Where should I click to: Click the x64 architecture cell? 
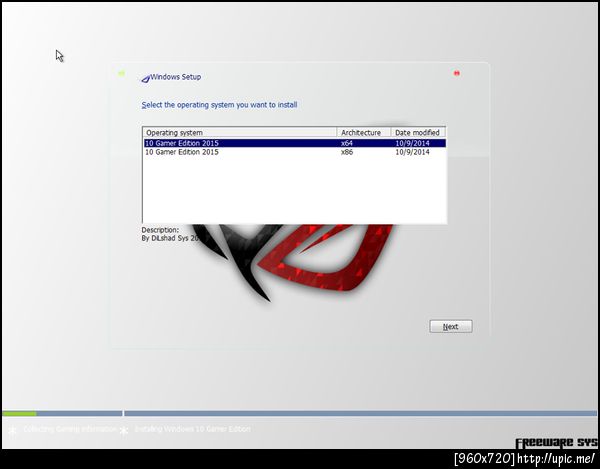pos(347,143)
